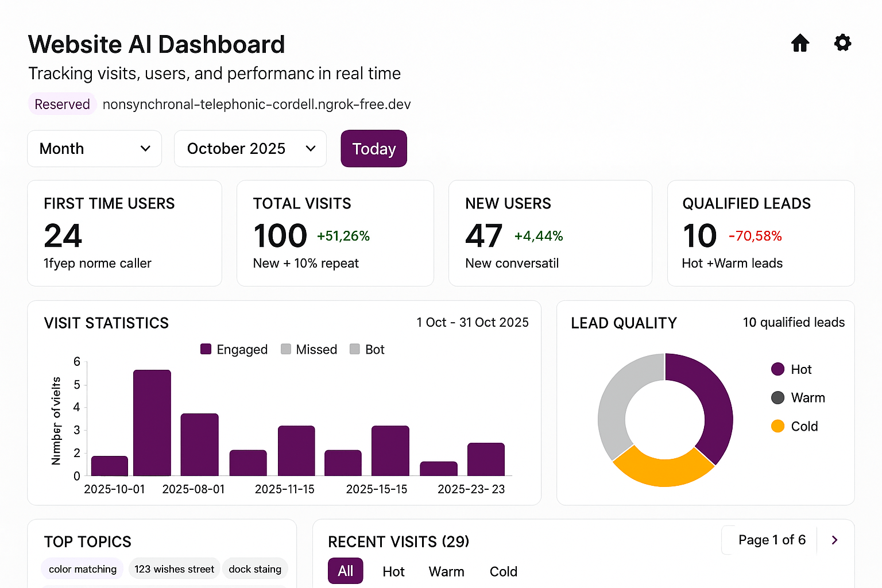Click the purple Hot legend dot
The image size is (882, 588).
click(x=777, y=369)
